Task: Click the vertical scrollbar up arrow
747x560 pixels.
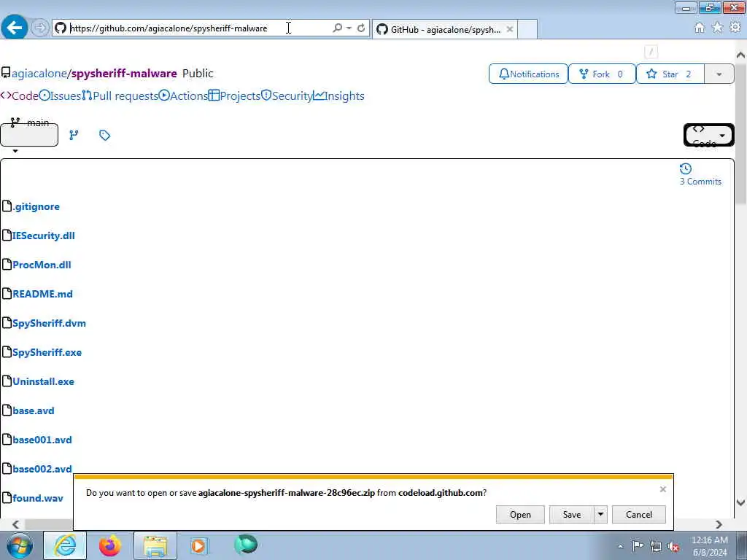Action: coord(741,55)
